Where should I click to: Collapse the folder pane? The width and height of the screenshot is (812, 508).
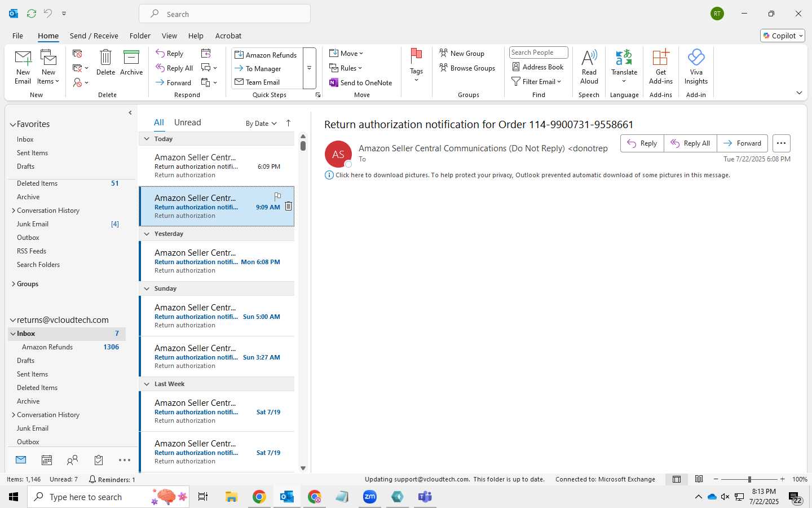click(130, 113)
